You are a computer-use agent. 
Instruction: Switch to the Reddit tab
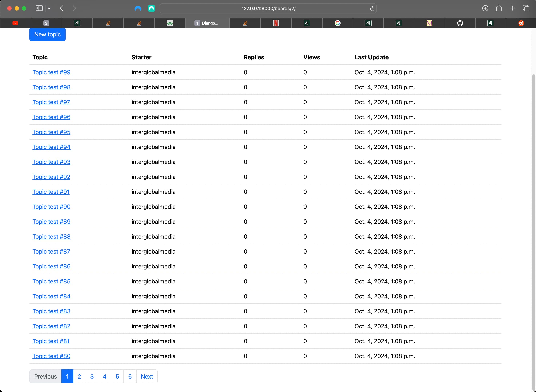(x=521, y=23)
